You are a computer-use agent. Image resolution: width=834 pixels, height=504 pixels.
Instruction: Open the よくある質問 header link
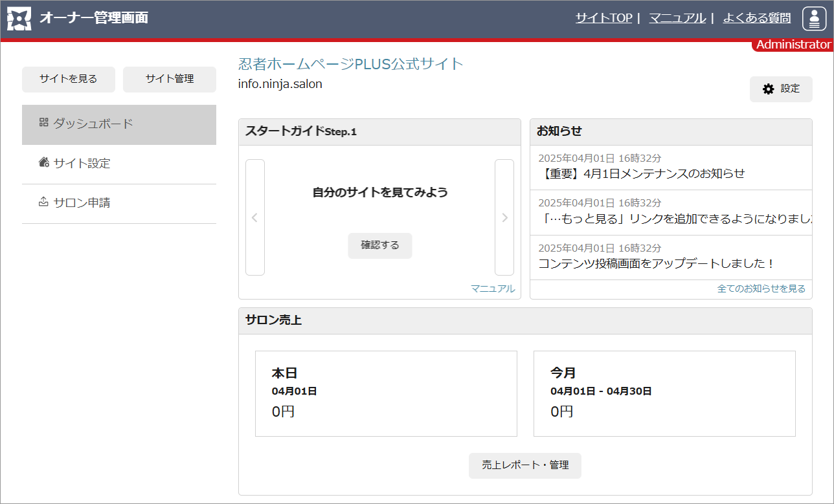click(x=757, y=18)
